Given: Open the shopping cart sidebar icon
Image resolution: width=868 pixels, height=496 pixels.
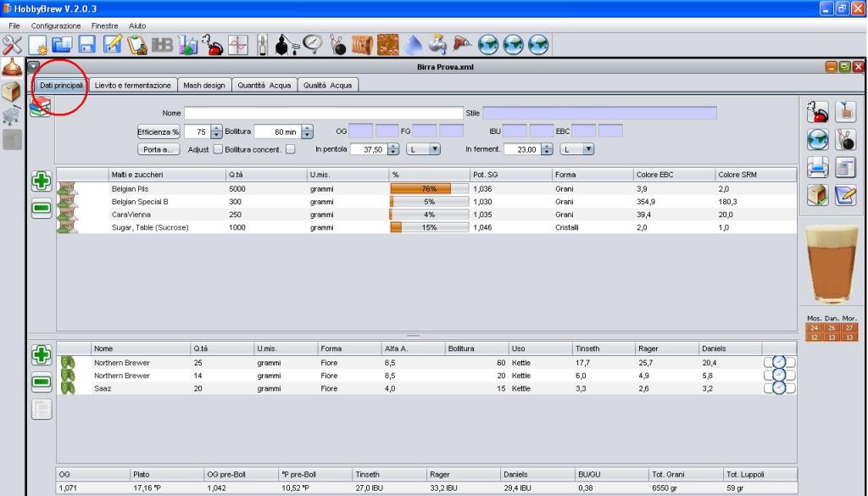Looking at the screenshot, I should [x=11, y=115].
